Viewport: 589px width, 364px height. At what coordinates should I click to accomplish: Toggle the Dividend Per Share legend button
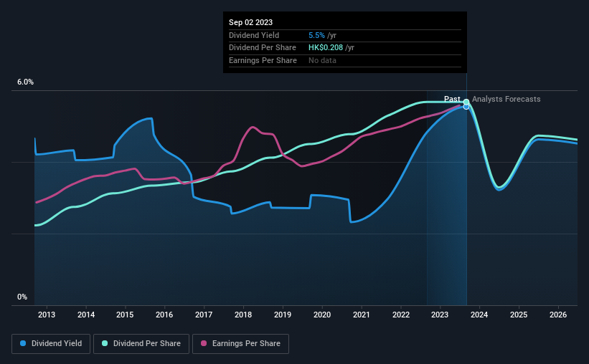pyautogui.click(x=141, y=344)
